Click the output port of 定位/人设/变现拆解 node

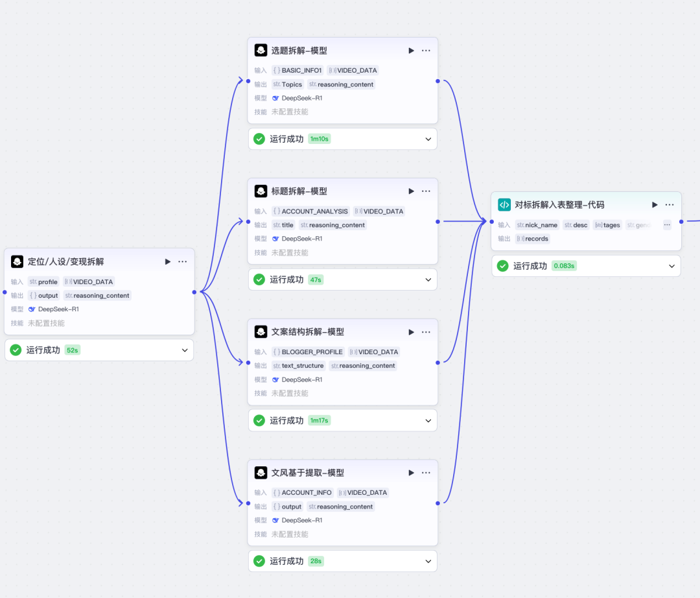[194, 292]
